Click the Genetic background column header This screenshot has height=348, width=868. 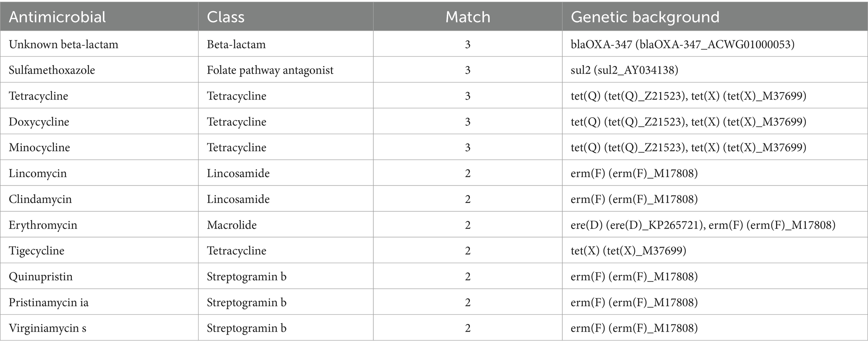645,17
